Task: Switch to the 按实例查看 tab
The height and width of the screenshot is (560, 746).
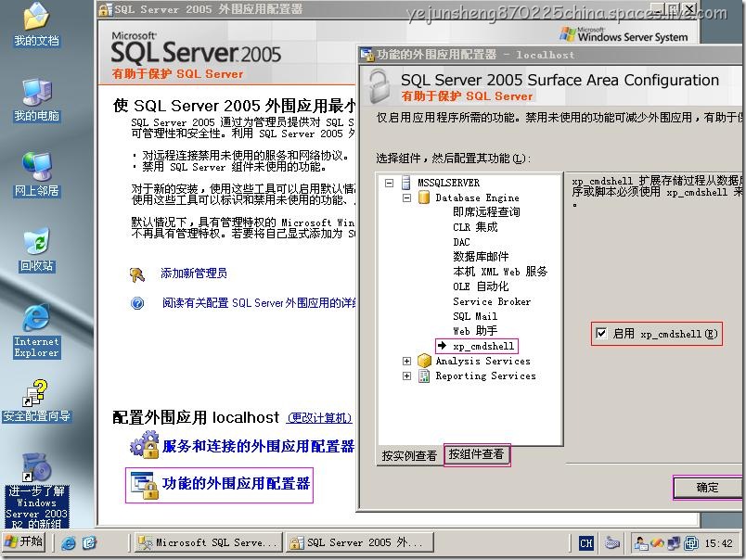Action: tap(409, 455)
